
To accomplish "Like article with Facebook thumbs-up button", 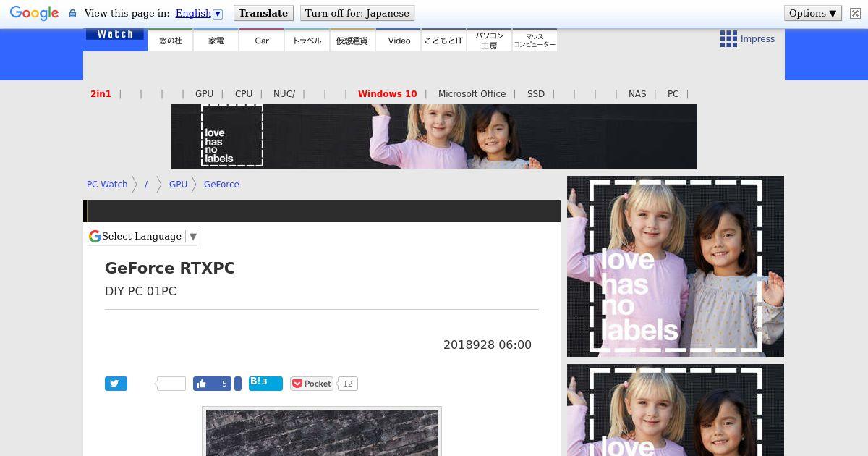I will pos(212,384).
